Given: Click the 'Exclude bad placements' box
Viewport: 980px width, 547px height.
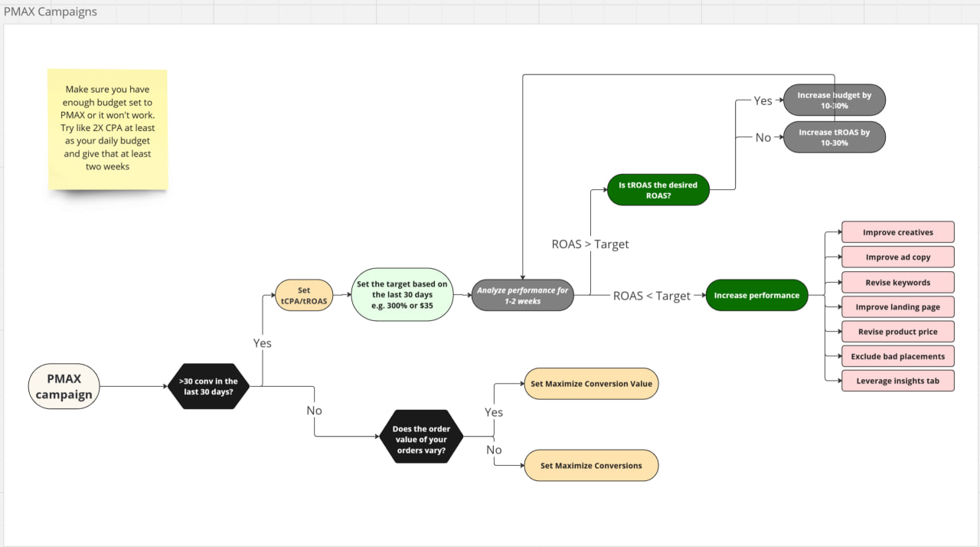Looking at the screenshot, I should coord(897,356).
